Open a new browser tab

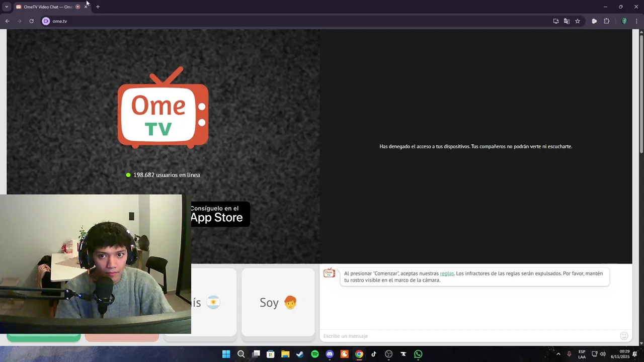point(98,7)
